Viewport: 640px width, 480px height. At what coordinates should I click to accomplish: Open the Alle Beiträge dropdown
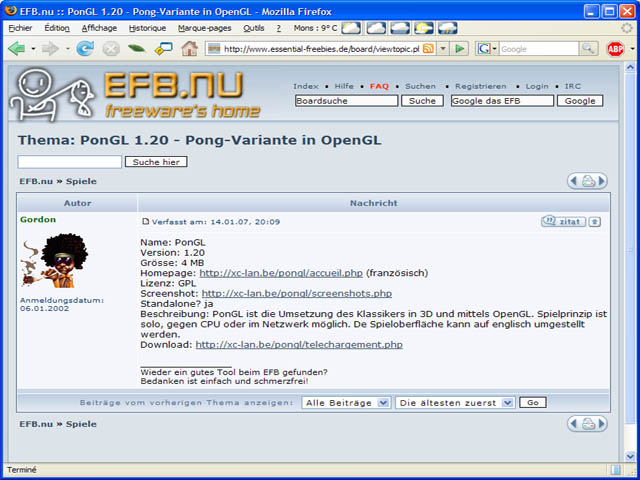[346, 403]
